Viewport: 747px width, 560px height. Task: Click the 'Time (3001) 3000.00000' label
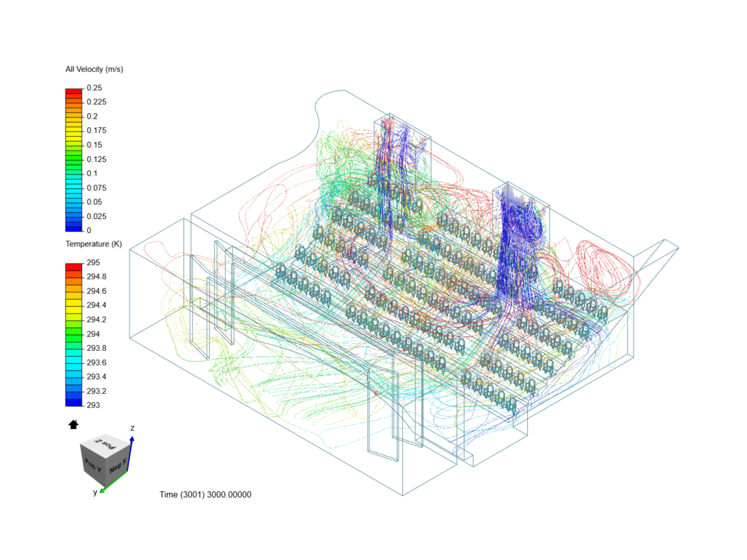tap(205, 495)
